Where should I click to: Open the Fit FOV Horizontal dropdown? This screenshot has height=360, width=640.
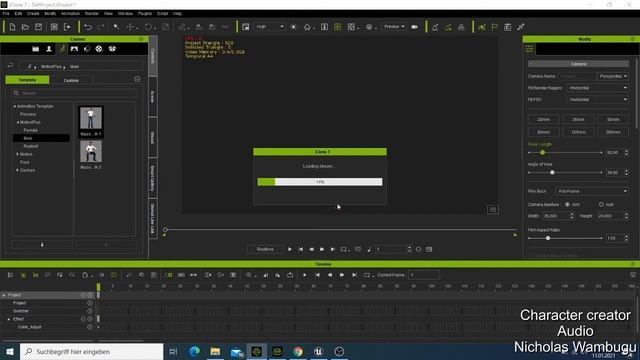tap(598, 100)
